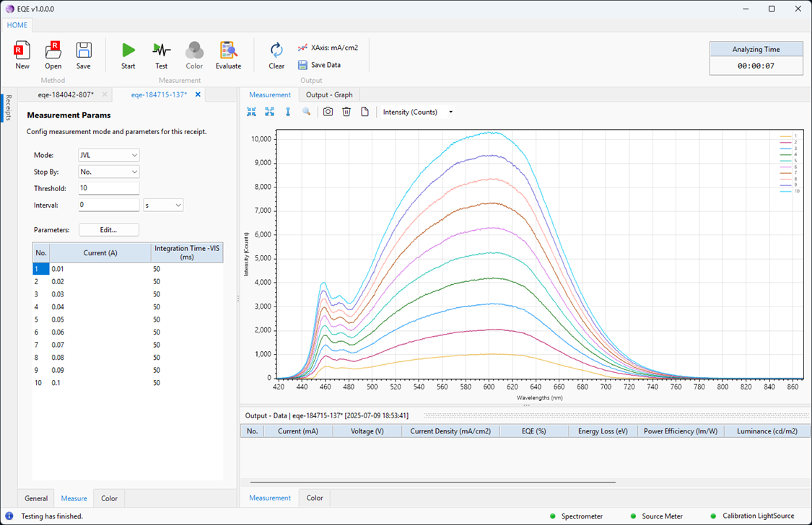Delete graph data with trash icon
Image resolution: width=812 pixels, height=525 pixels.
click(x=346, y=112)
